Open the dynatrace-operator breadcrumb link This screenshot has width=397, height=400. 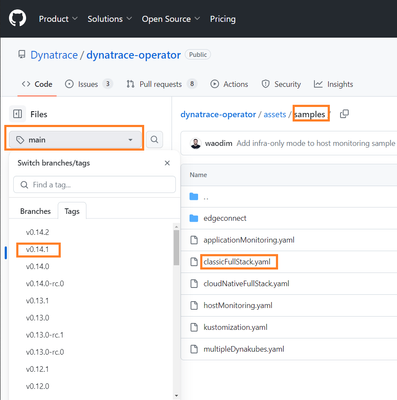[218, 115]
